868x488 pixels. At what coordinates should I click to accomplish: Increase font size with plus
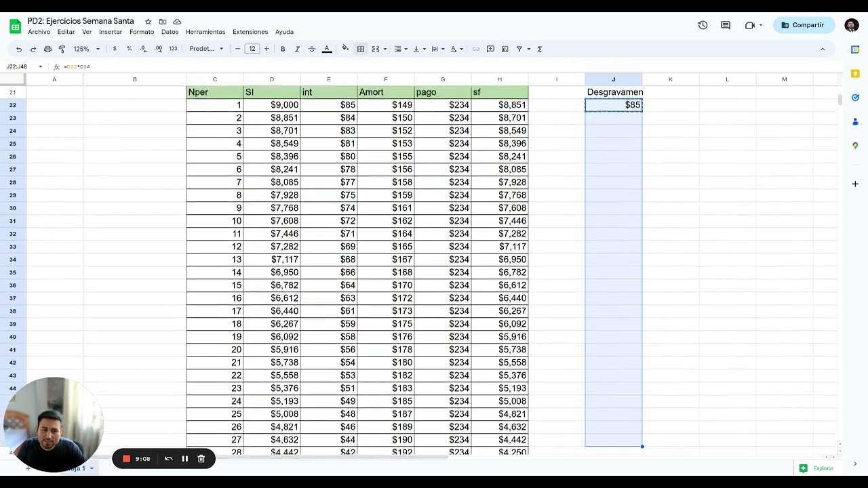pyautogui.click(x=267, y=49)
